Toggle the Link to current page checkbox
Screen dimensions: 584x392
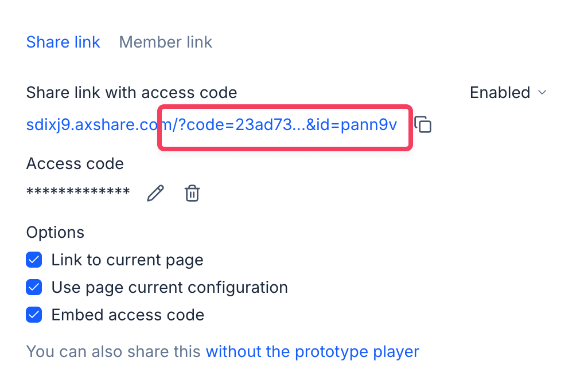coord(34,260)
